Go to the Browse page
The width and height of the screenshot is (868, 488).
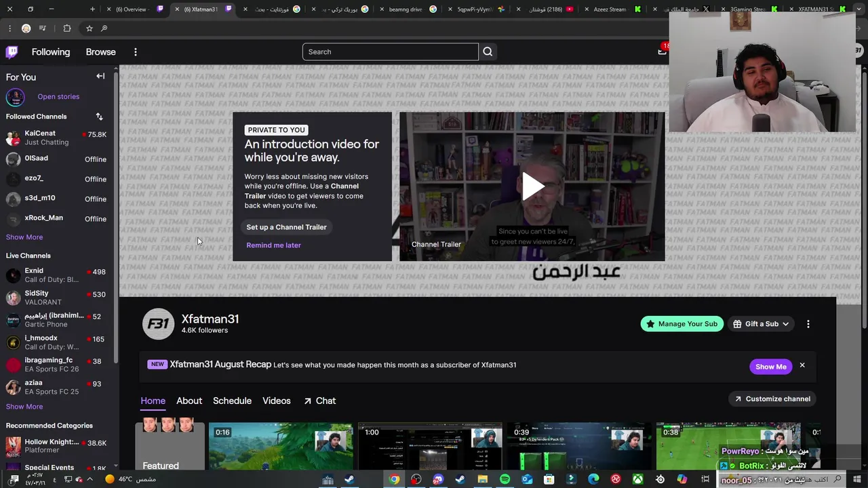(101, 52)
